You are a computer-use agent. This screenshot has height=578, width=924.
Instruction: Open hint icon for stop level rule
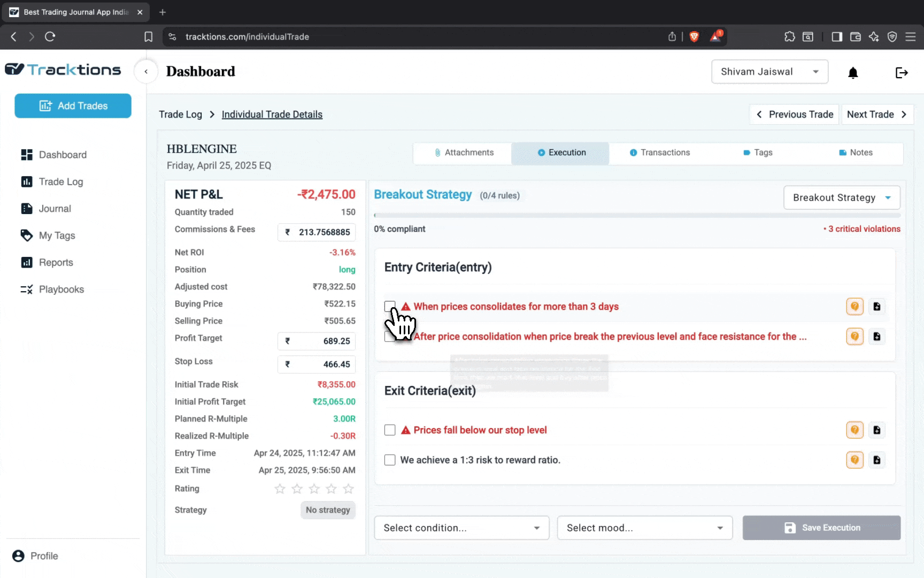(854, 430)
